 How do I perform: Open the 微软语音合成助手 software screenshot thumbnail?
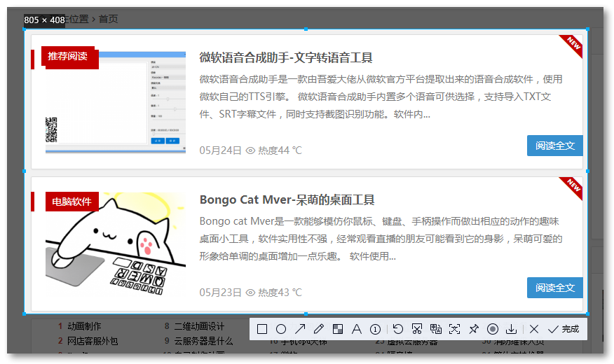tap(116, 101)
